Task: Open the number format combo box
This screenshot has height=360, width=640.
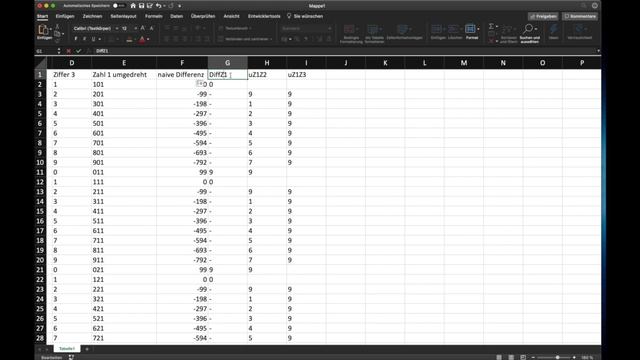Action: coord(306,29)
